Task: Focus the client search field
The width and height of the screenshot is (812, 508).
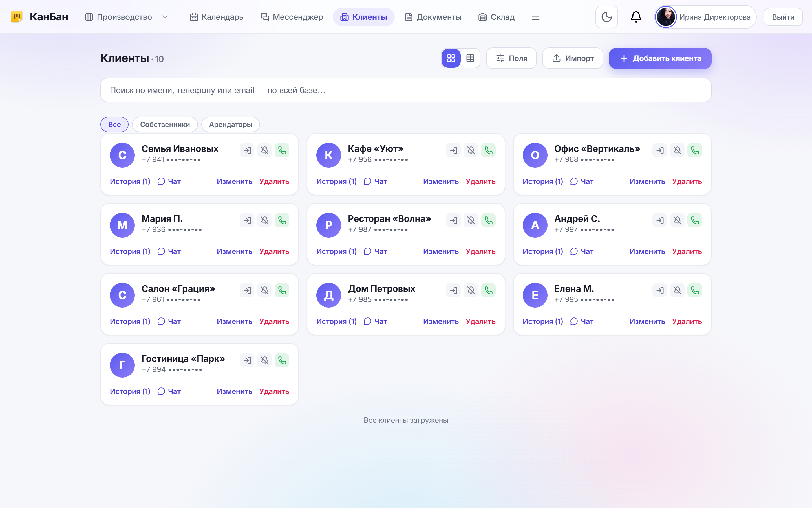Action: point(406,90)
